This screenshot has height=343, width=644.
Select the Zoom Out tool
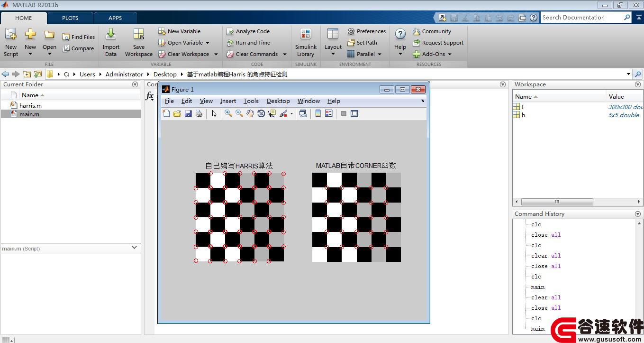(x=239, y=113)
